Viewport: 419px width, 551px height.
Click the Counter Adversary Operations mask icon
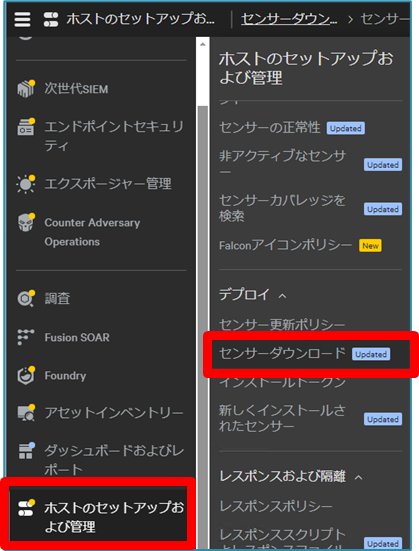click(x=26, y=222)
